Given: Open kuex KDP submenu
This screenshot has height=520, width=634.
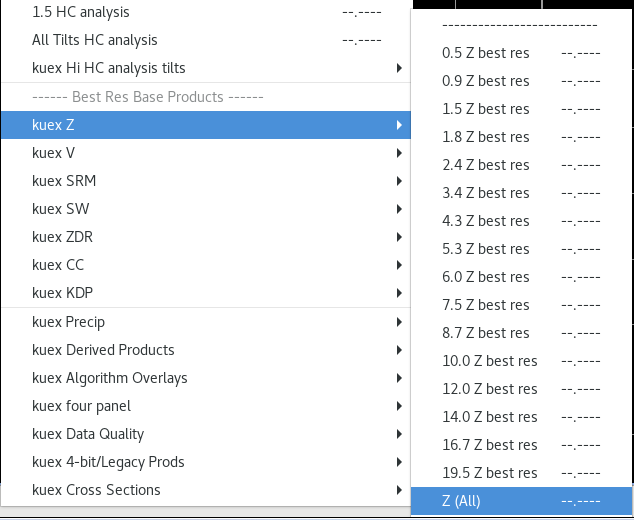Looking at the screenshot, I should (x=206, y=293).
